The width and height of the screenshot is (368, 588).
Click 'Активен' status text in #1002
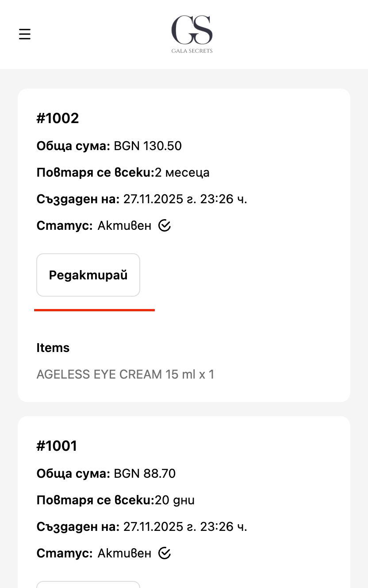click(124, 226)
